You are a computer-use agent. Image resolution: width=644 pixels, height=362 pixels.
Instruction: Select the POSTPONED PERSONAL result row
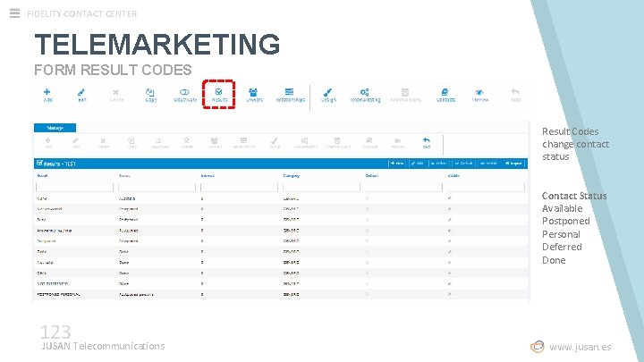tap(281, 294)
